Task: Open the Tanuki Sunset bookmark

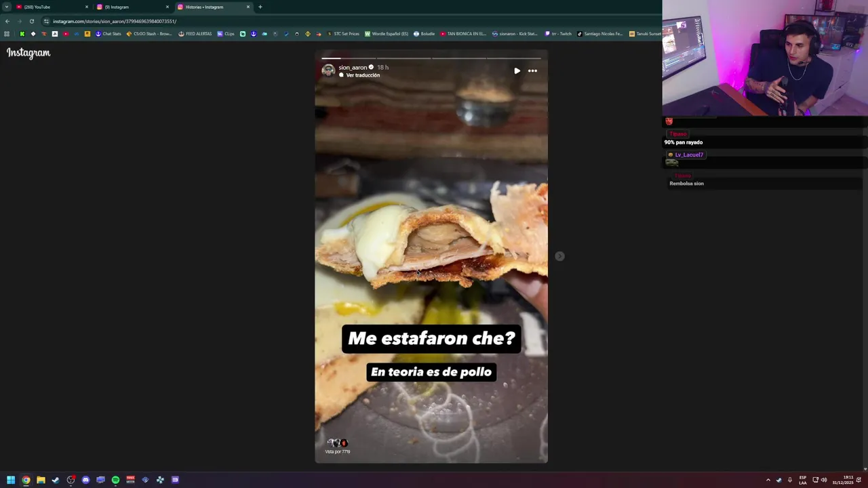Action: coord(645,34)
